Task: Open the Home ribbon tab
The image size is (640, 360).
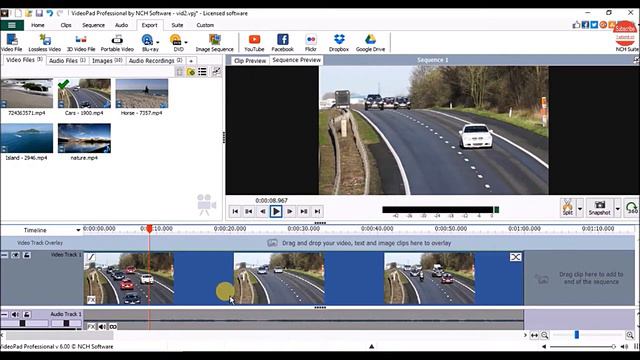Action: click(38, 25)
